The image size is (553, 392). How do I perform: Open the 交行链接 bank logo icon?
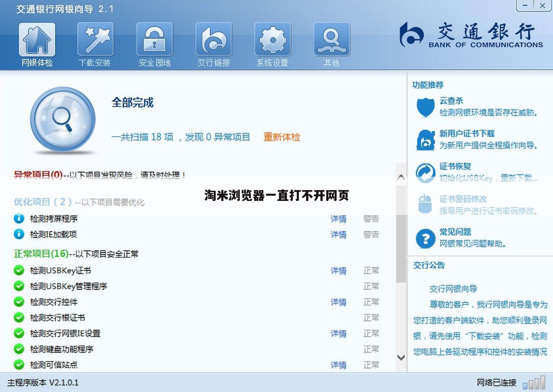214,39
